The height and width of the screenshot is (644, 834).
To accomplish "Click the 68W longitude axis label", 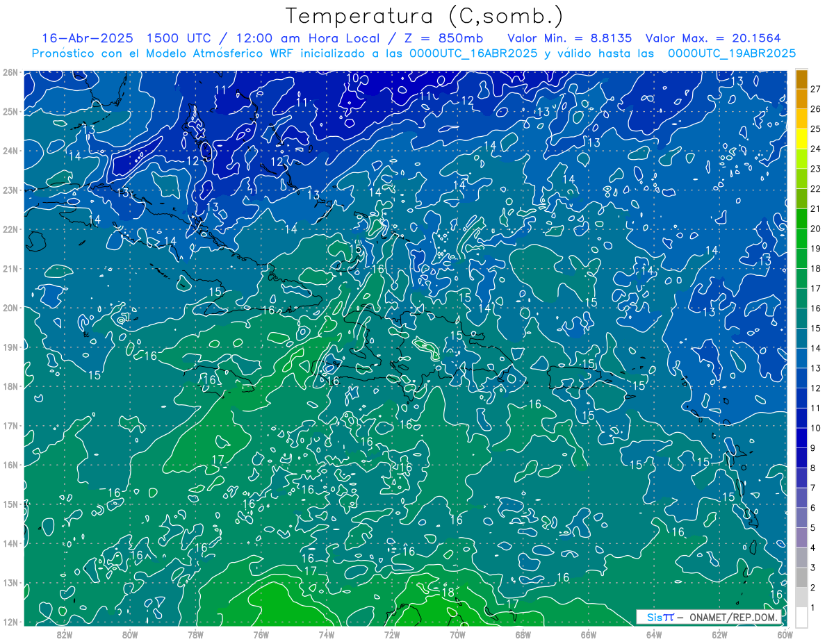I will coord(523,634).
